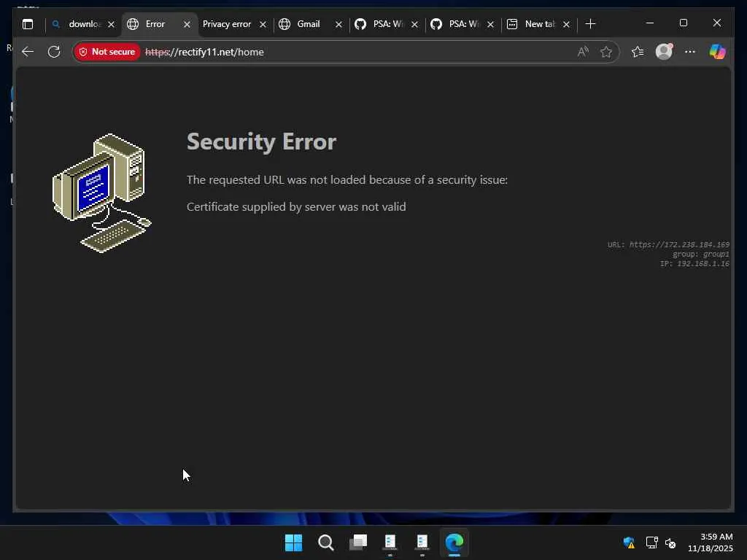Reload the current page
The height and width of the screenshot is (560, 747).
coord(54,52)
